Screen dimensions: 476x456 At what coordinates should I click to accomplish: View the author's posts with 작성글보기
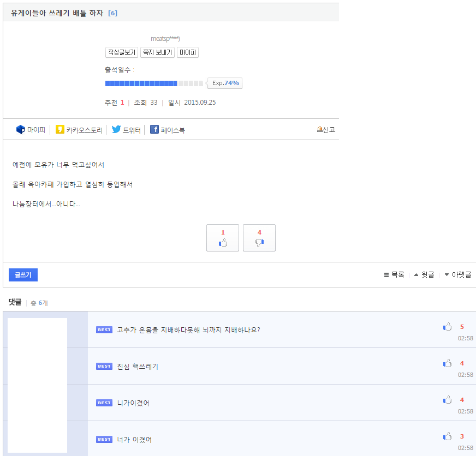pyautogui.click(x=121, y=52)
